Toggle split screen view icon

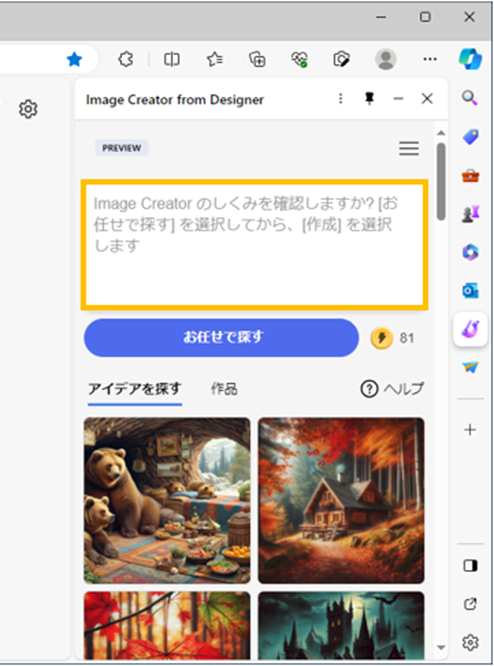coord(172,59)
